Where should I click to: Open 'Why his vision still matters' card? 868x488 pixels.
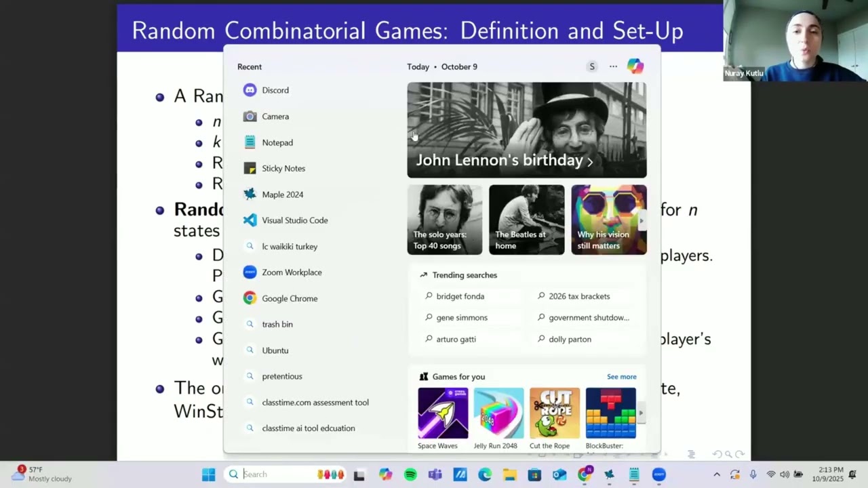click(x=608, y=220)
